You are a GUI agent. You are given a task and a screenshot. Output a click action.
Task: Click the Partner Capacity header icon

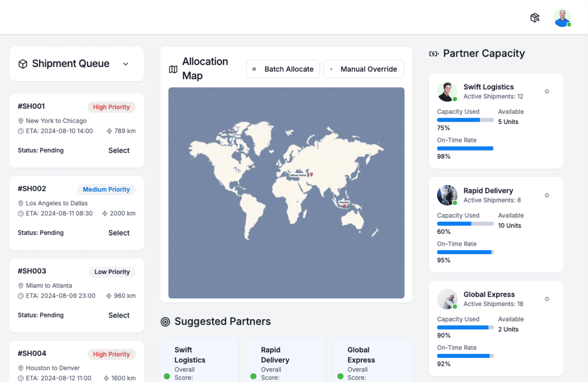point(434,54)
